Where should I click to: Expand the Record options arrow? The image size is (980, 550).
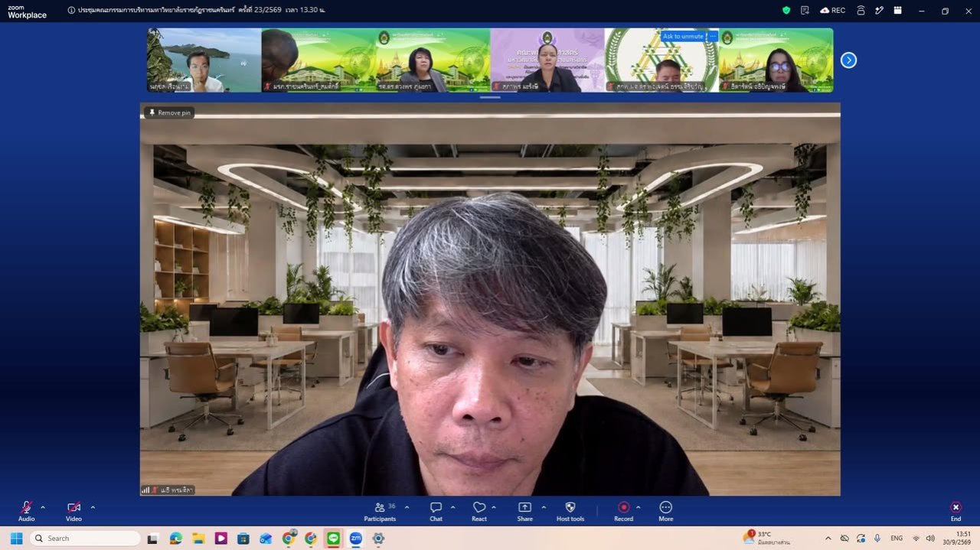(638, 507)
